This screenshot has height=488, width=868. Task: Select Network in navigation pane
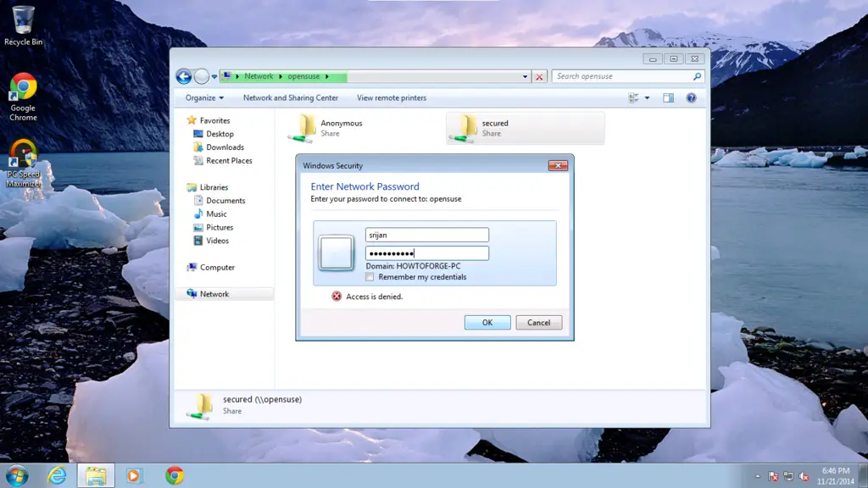(x=224, y=294)
